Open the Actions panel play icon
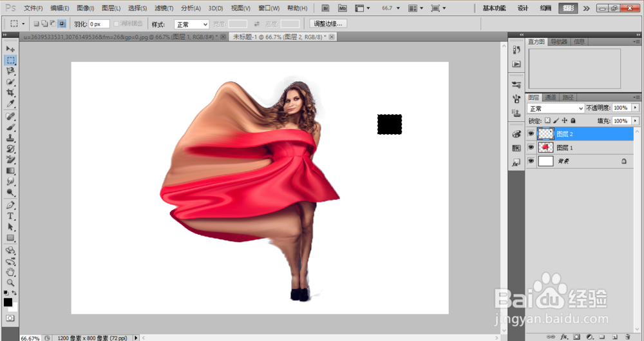 (516, 64)
